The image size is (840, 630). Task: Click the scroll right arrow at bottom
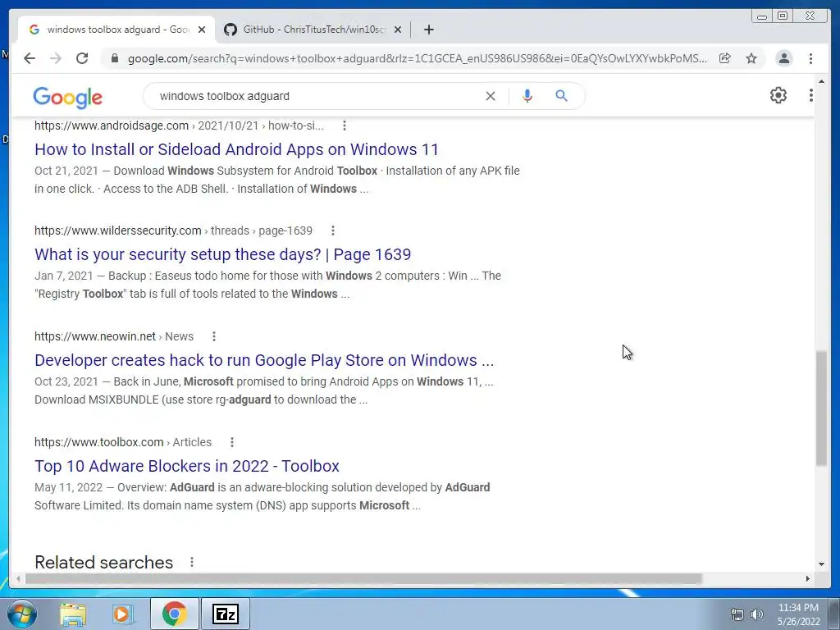pos(807,578)
